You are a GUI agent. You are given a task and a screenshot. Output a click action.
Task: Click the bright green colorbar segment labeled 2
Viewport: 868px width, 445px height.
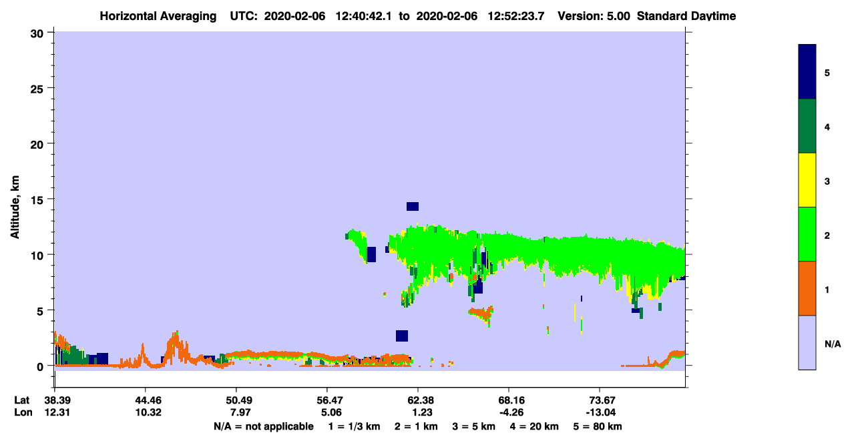click(x=807, y=234)
